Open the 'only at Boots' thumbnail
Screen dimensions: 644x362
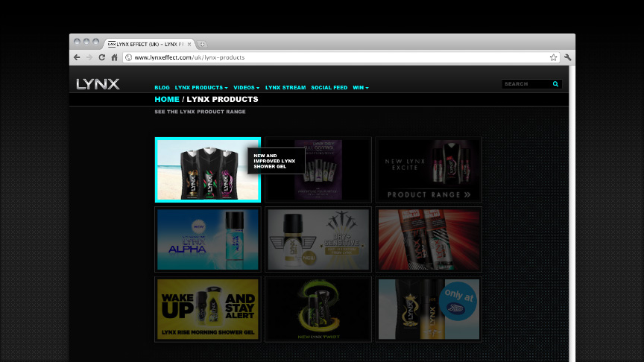click(429, 309)
